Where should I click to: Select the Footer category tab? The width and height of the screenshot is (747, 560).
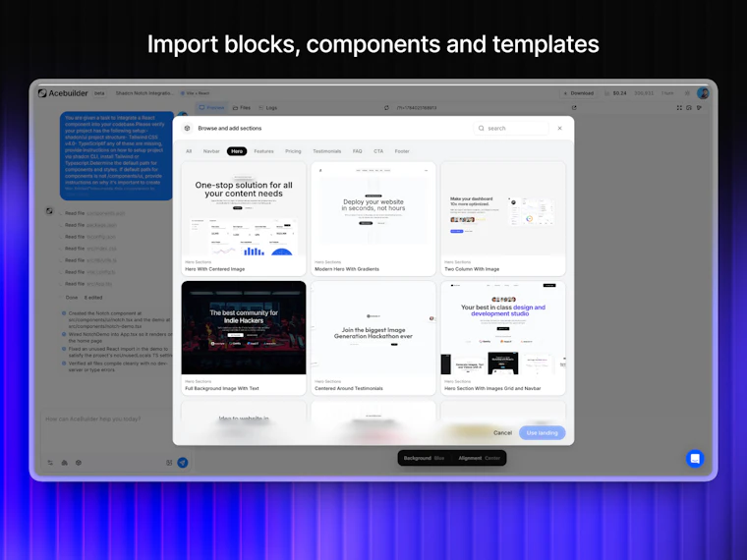pos(402,151)
